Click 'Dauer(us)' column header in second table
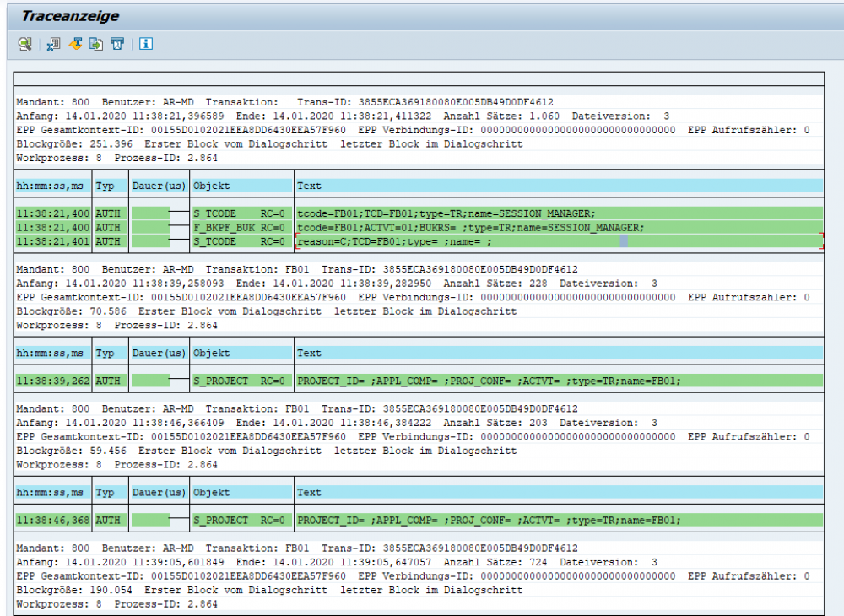Viewport: 844px width, 616px height. pos(158,353)
